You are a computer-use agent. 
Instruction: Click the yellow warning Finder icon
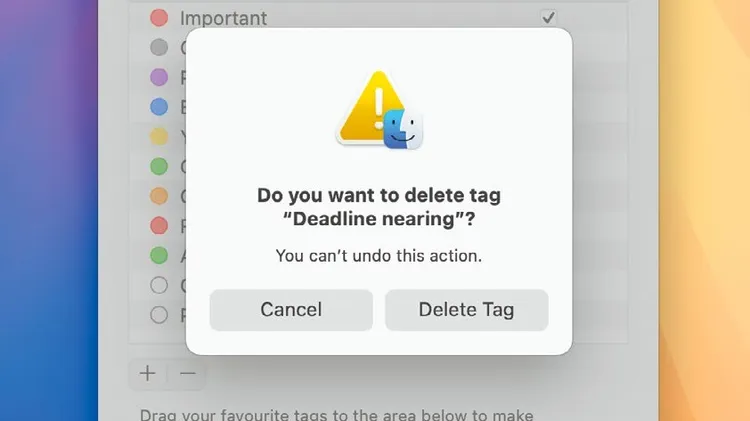click(379, 110)
